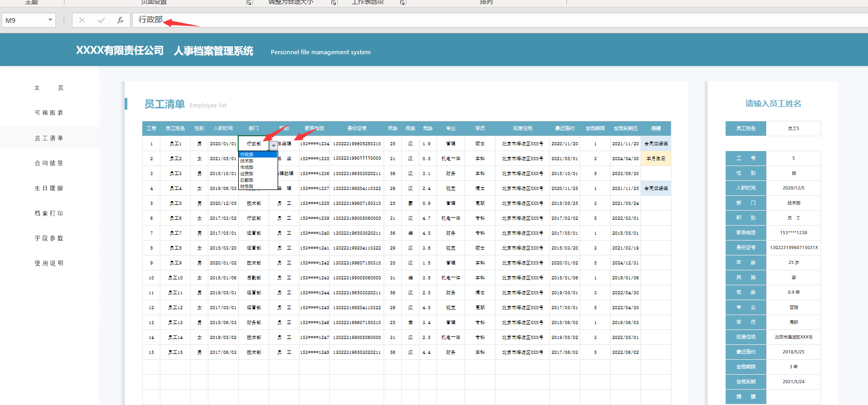Select 合同应续签 reminder cell for 员工1
Viewport: 868px width, 405px height.
tap(656, 144)
